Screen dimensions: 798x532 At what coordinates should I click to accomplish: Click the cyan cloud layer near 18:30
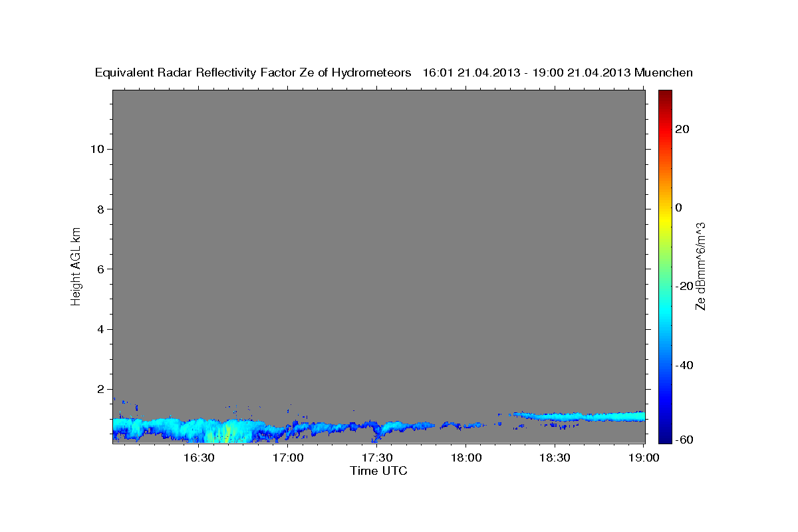click(579, 417)
